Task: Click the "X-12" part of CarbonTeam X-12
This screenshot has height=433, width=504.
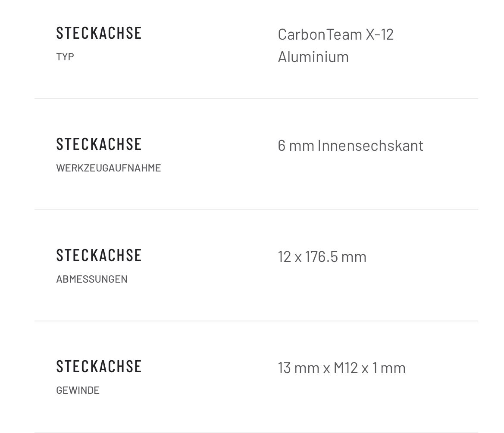Action: 380,34
